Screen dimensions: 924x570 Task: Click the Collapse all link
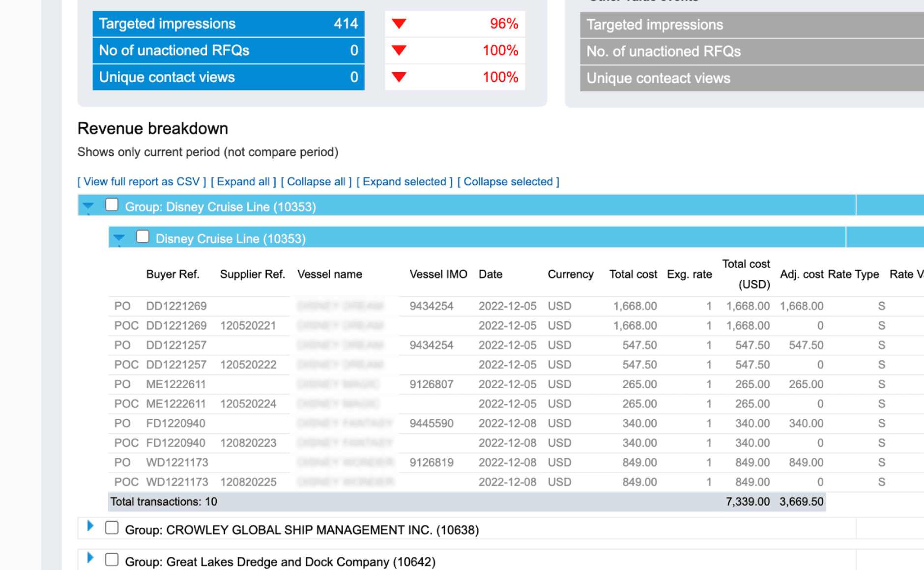click(x=316, y=182)
